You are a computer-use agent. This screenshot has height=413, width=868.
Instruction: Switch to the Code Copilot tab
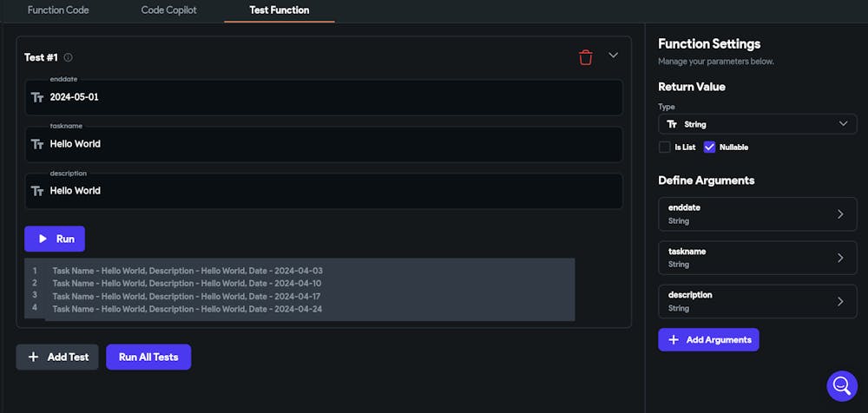169,10
